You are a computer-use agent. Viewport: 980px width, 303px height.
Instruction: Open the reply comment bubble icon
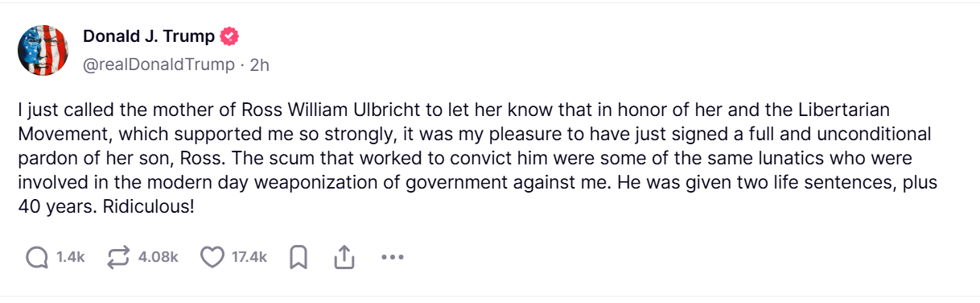pos(37,257)
